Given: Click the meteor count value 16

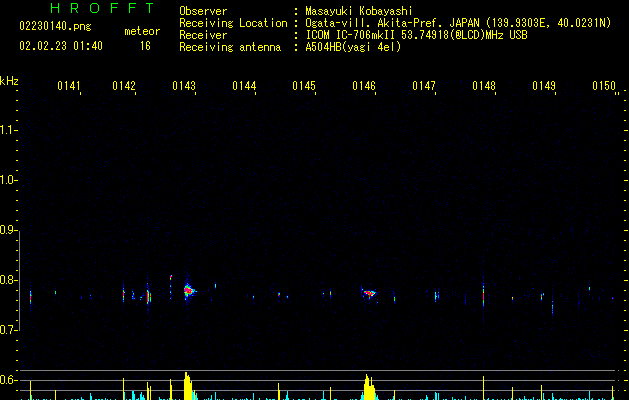Looking at the screenshot, I should (x=145, y=46).
